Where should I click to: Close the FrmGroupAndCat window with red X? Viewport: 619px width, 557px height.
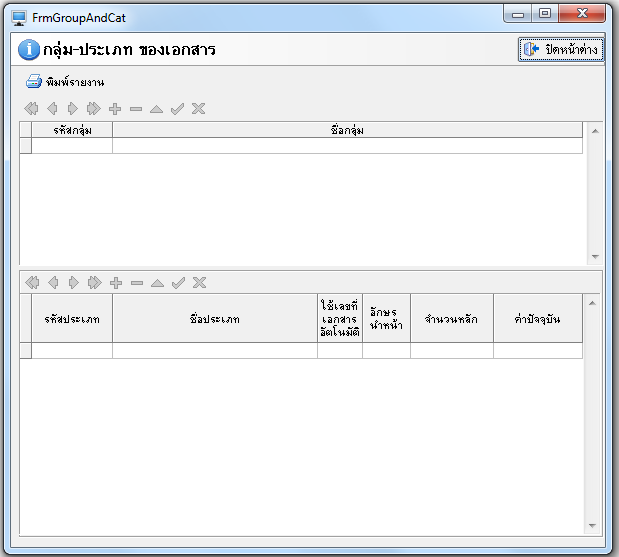point(582,14)
